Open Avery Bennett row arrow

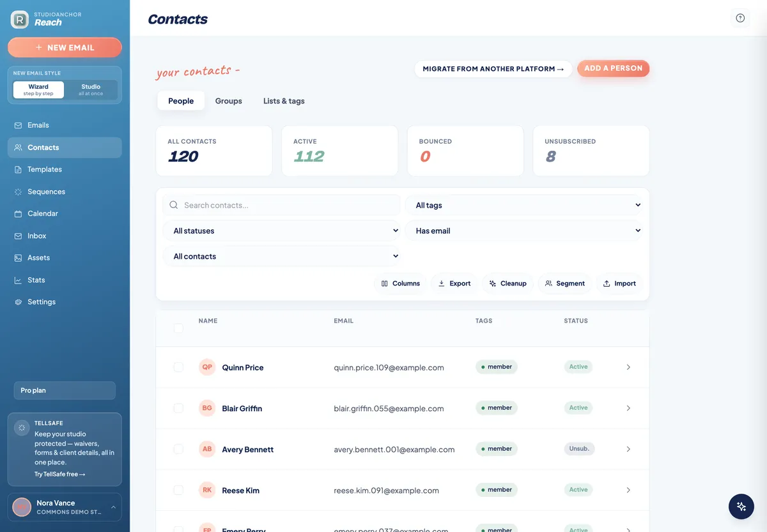tap(628, 449)
